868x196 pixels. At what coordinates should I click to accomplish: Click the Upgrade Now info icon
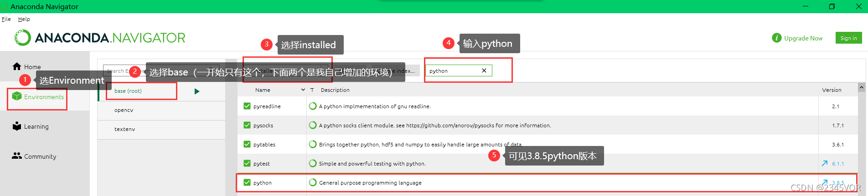point(777,38)
